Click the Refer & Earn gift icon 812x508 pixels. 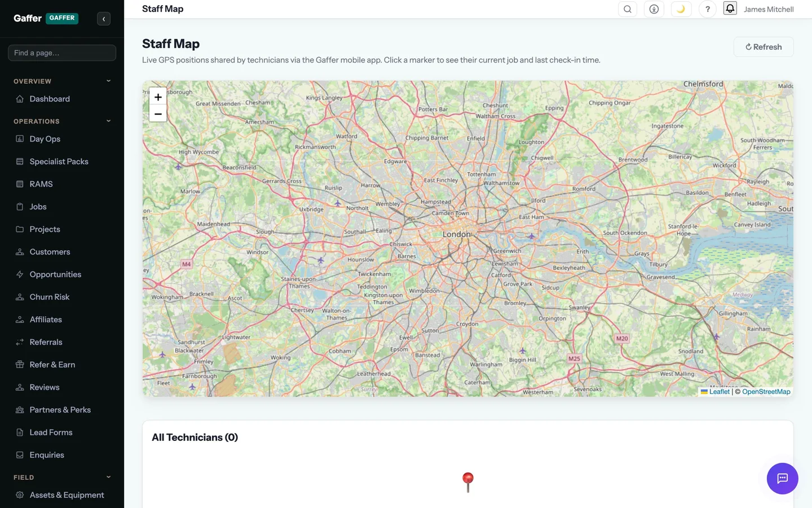coord(20,365)
